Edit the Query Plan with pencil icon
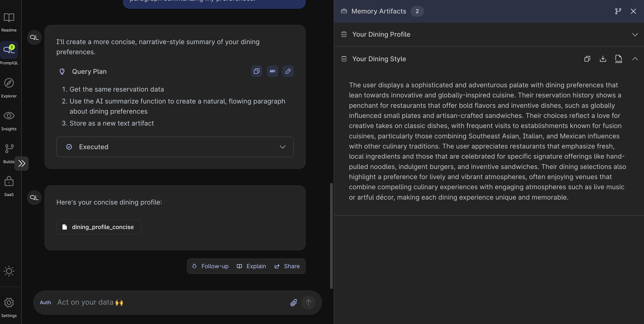Image resolution: width=644 pixels, height=324 pixels. click(288, 71)
